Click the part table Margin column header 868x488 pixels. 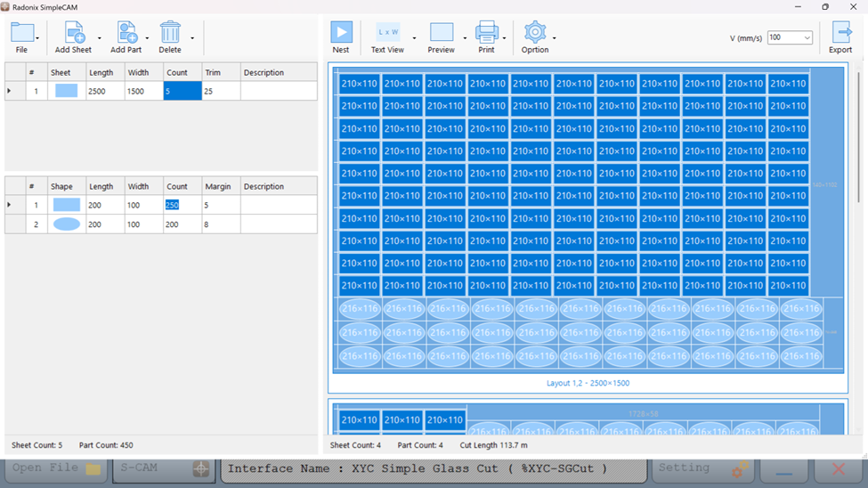point(221,187)
